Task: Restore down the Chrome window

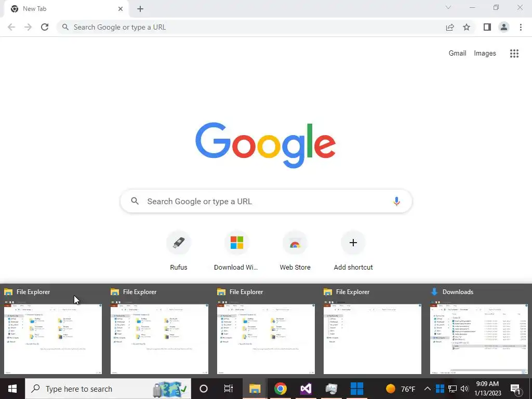Action: pyautogui.click(x=496, y=7)
